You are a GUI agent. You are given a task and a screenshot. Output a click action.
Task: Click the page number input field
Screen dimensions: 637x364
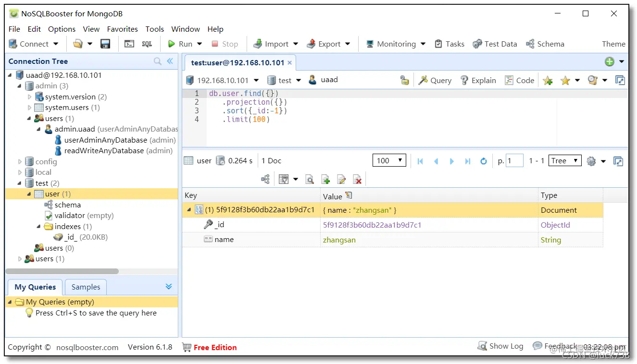point(514,160)
